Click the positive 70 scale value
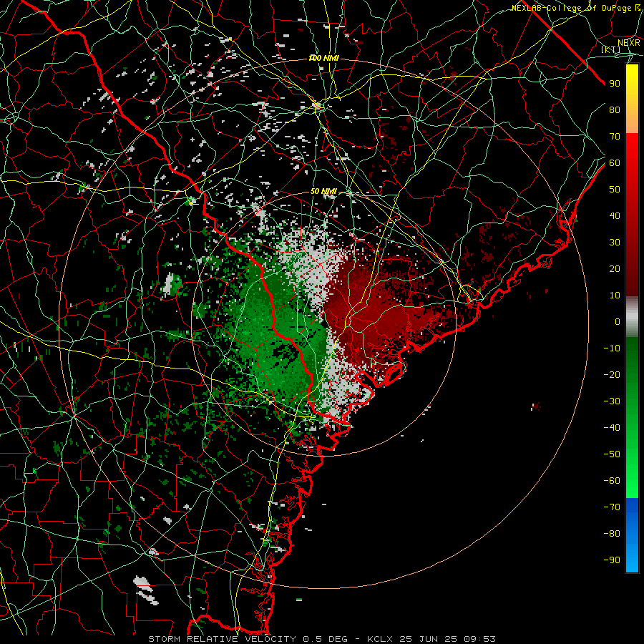The width and height of the screenshot is (644, 644). (x=615, y=137)
